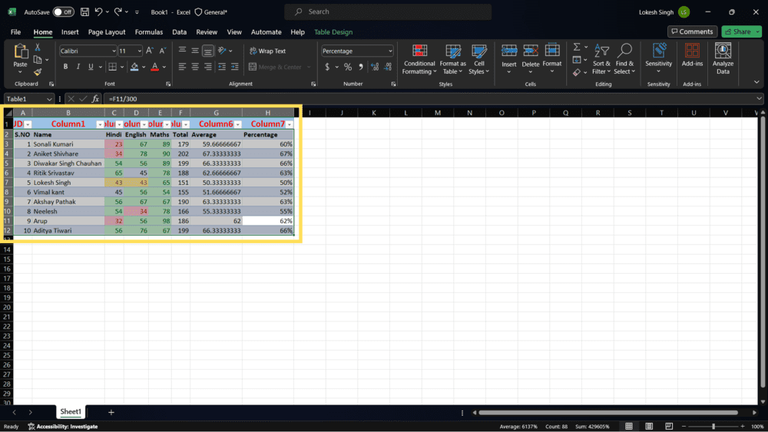
Task: Click the Insert Function fx icon
Action: [95, 99]
